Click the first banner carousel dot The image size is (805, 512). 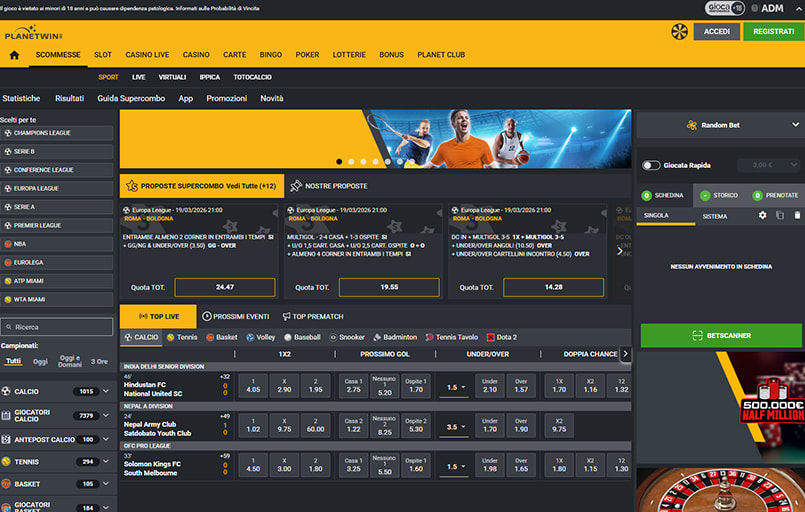coord(339,161)
